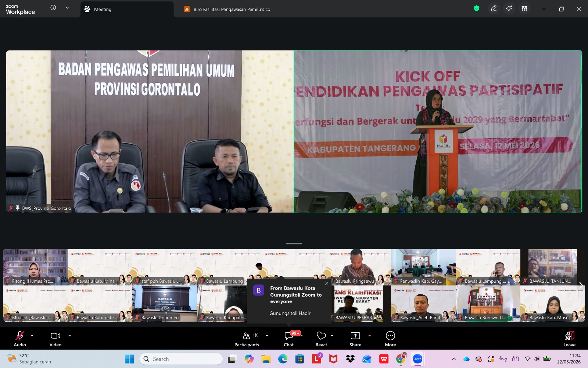Image resolution: width=588 pixels, height=368 pixels.
Task: Click the taskbar Search box
Action: coord(181,359)
